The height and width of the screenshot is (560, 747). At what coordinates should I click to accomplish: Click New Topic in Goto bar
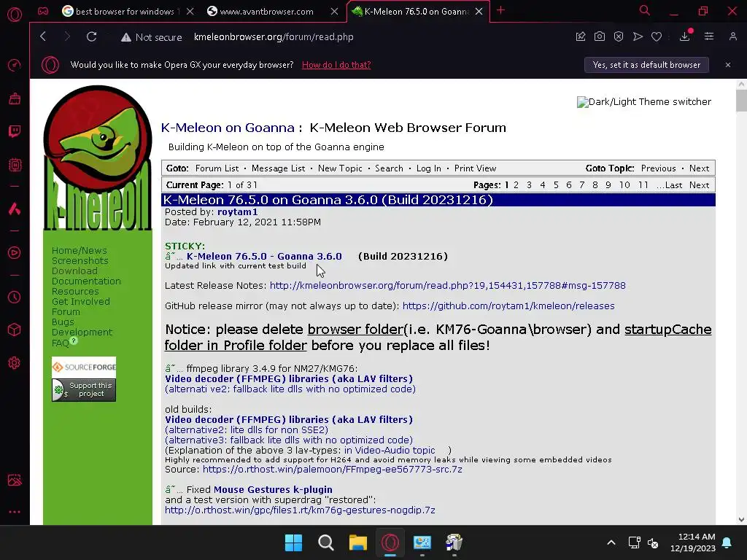[x=340, y=168]
